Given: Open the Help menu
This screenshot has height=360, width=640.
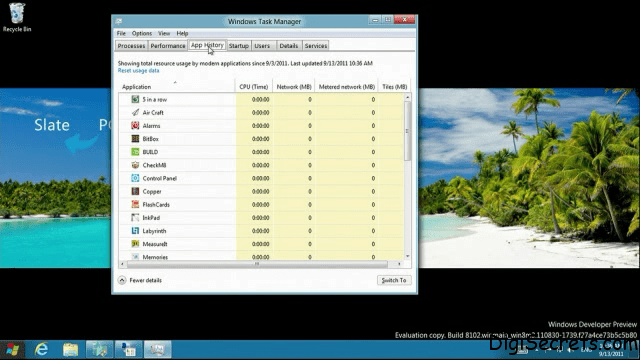Looking at the screenshot, I should point(182,33).
